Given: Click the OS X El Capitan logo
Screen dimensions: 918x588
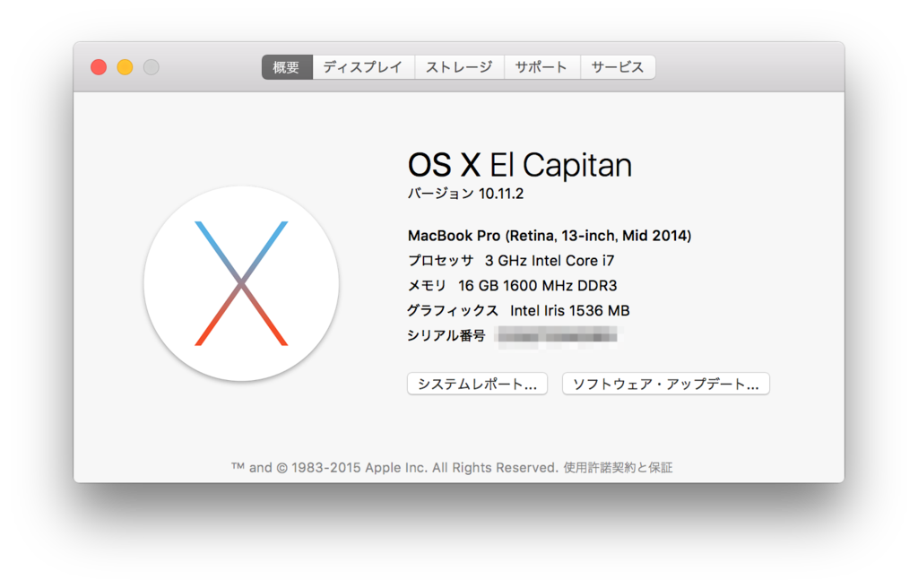Looking at the screenshot, I should coord(241,283).
